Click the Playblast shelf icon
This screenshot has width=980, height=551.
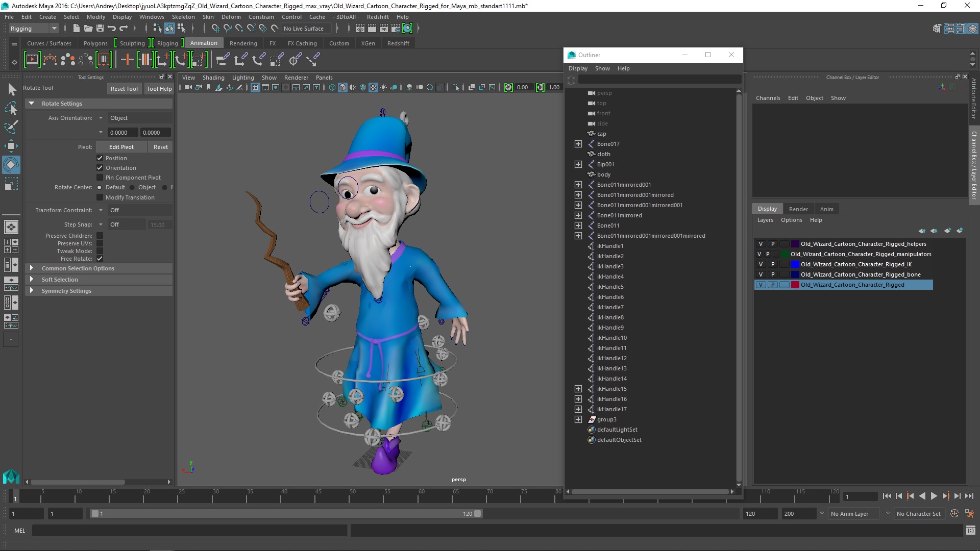pos(32,60)
